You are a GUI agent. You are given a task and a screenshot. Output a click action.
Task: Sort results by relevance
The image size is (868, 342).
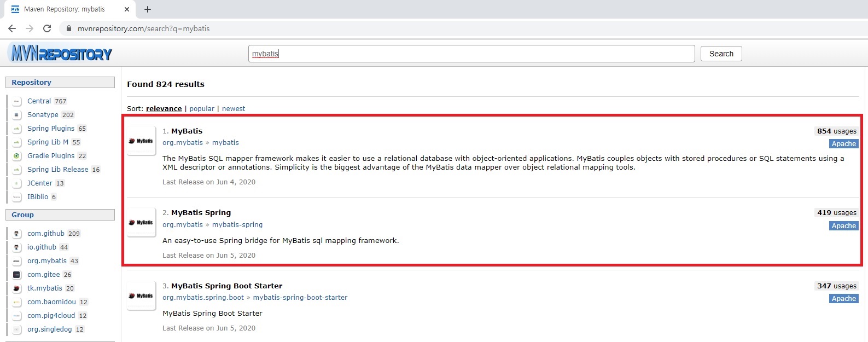(x=164, y=109)
